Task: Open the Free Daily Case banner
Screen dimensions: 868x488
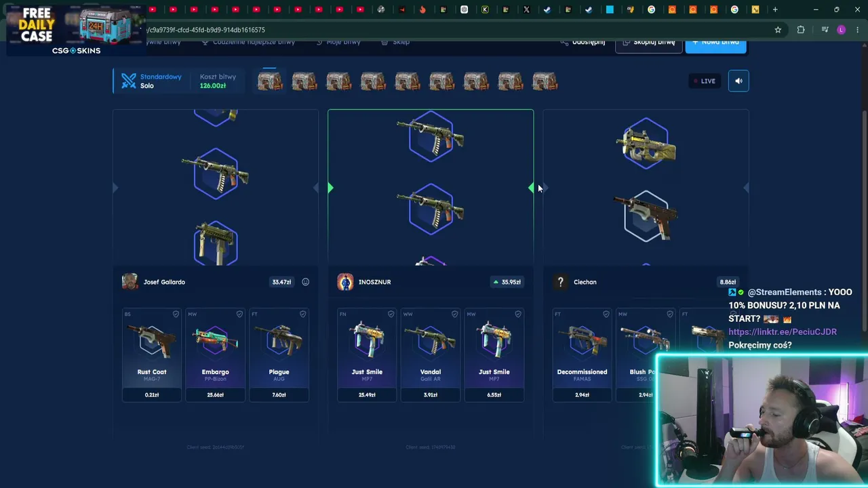Action: [75, 30]
